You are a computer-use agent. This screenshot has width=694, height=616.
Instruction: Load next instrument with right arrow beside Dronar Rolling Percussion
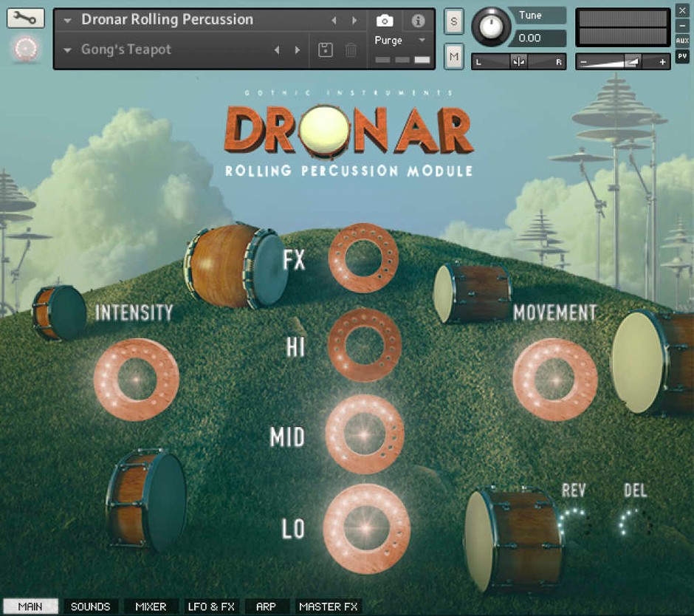[x=354, y=21]
